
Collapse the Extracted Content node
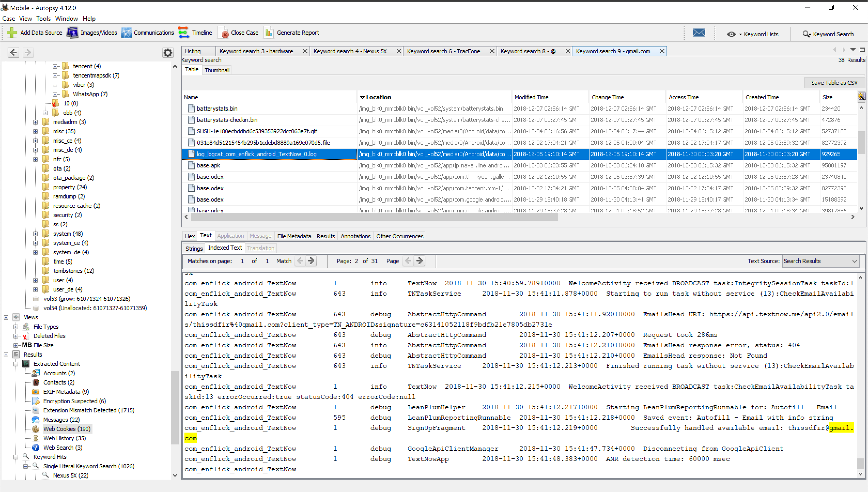[16, 364]
